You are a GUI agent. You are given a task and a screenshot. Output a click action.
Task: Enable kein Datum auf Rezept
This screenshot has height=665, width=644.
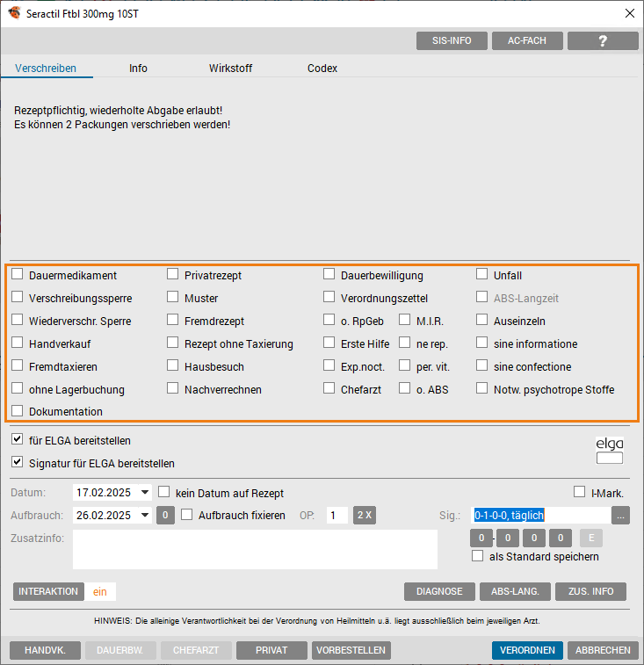pos(163,492)
